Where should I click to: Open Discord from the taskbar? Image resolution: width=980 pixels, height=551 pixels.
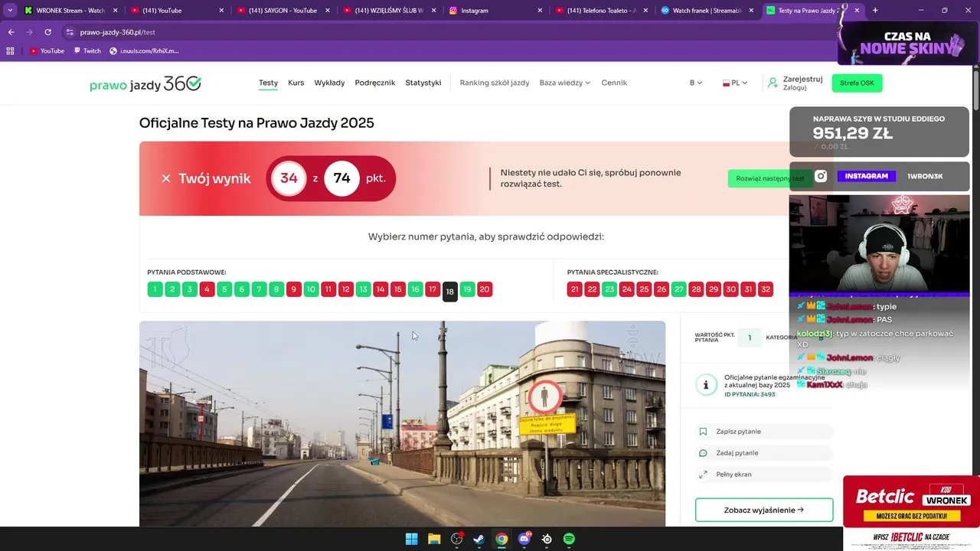524,539
